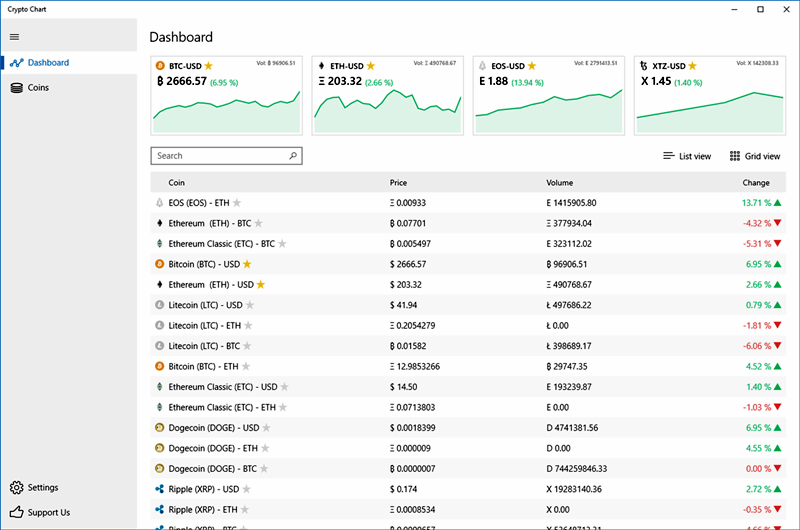Open the ETH-USD chart card
Viewport: 800px width, 530px height.
click(x=388, y=95)
